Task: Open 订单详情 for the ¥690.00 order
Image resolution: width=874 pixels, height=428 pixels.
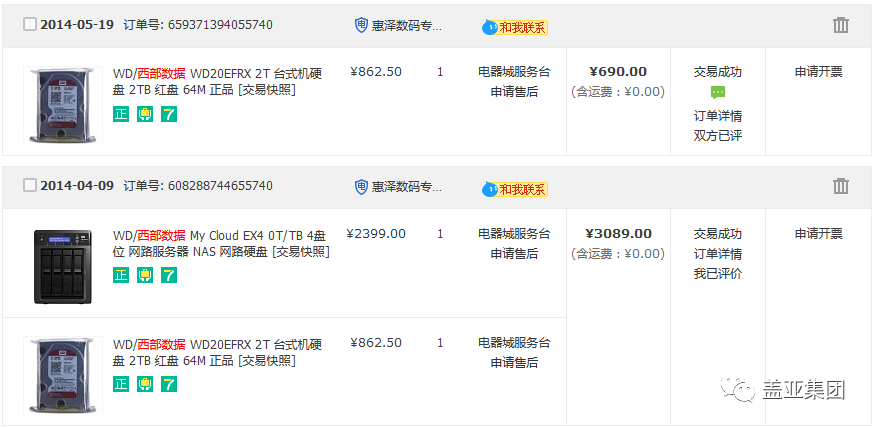Action: click(718, 116)
